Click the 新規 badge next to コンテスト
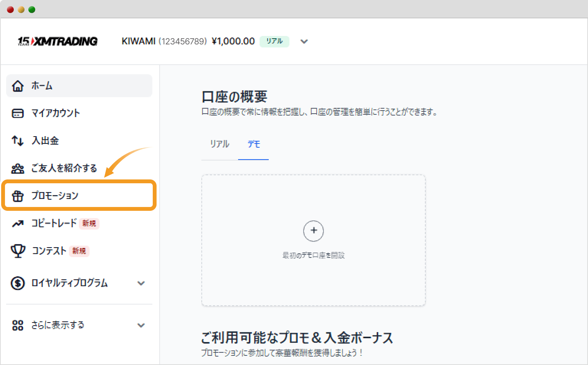Screen dimensions: 588x365 tap(79, 251)
